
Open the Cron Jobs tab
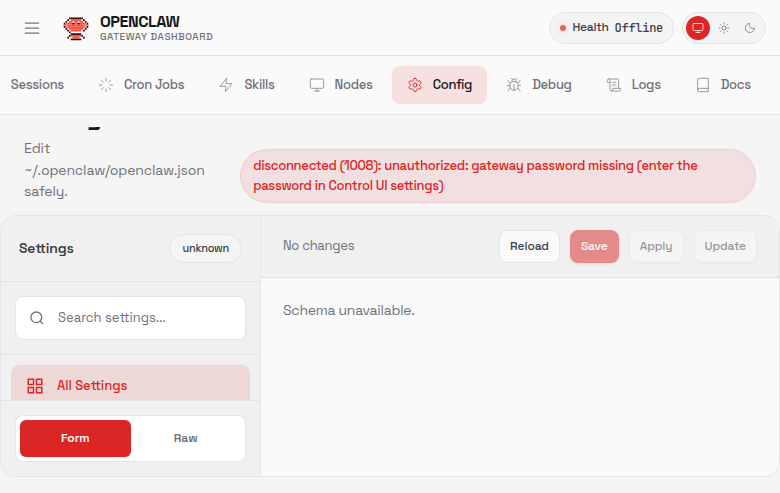141,85
